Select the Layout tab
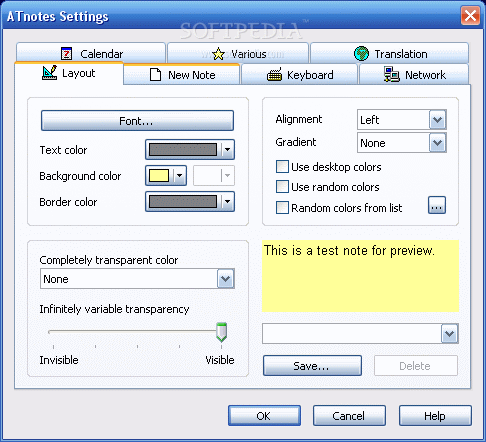 click(69, 73)
